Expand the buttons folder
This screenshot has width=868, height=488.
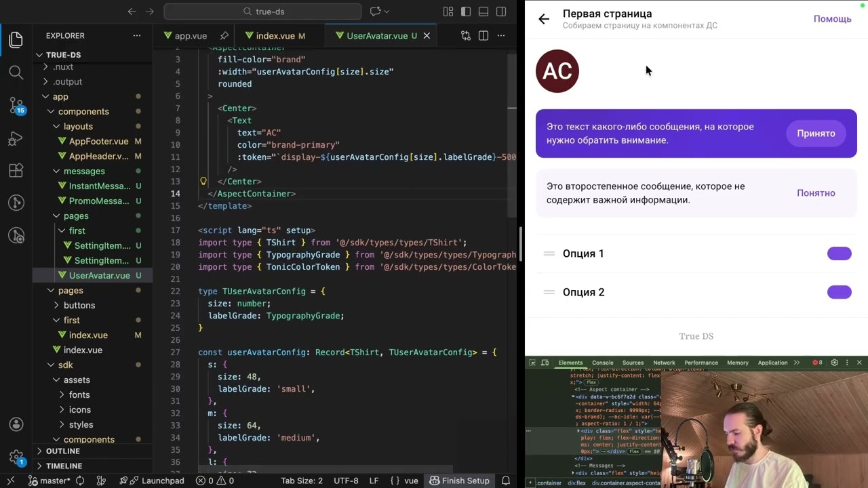coord(92,305)
